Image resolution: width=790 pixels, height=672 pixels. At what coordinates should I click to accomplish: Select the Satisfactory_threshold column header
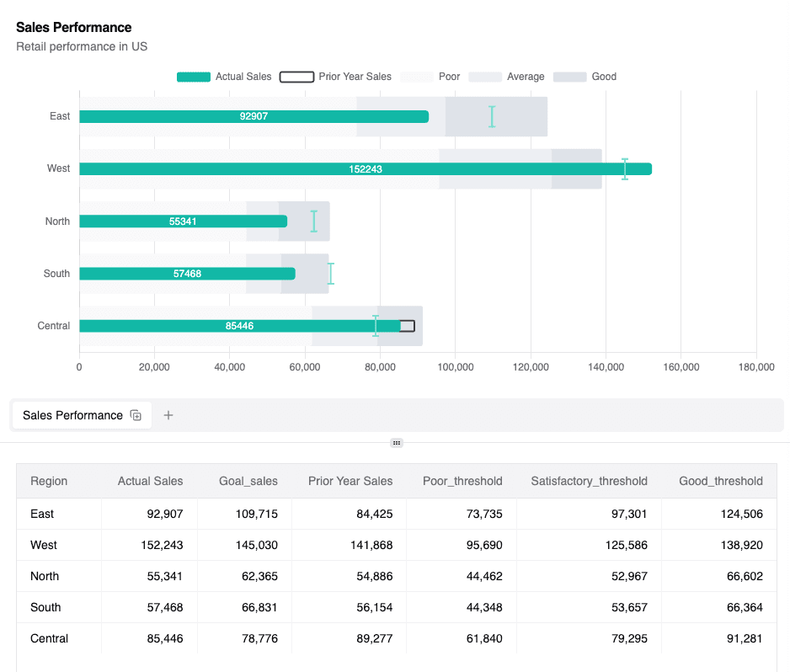(589, 481)
